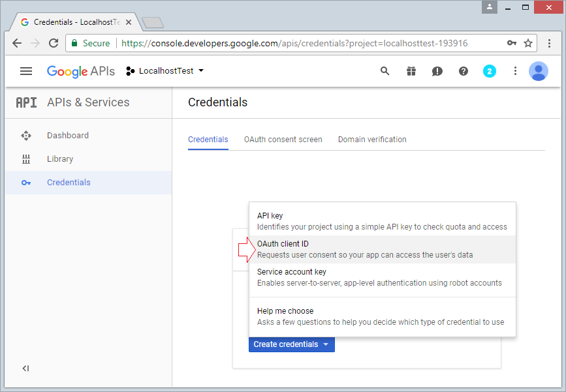Collapse the sidebar navigation panel
Viewport: 566px width, 392px height.
pyautogui.click(x=25, y=369)
